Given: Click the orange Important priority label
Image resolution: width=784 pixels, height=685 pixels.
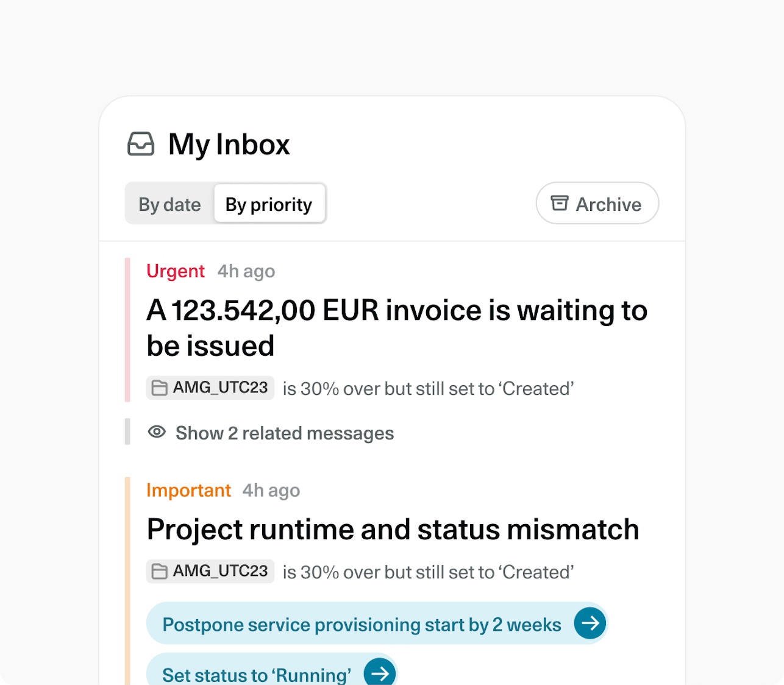Looking at the screenshot, I should 188,491.
